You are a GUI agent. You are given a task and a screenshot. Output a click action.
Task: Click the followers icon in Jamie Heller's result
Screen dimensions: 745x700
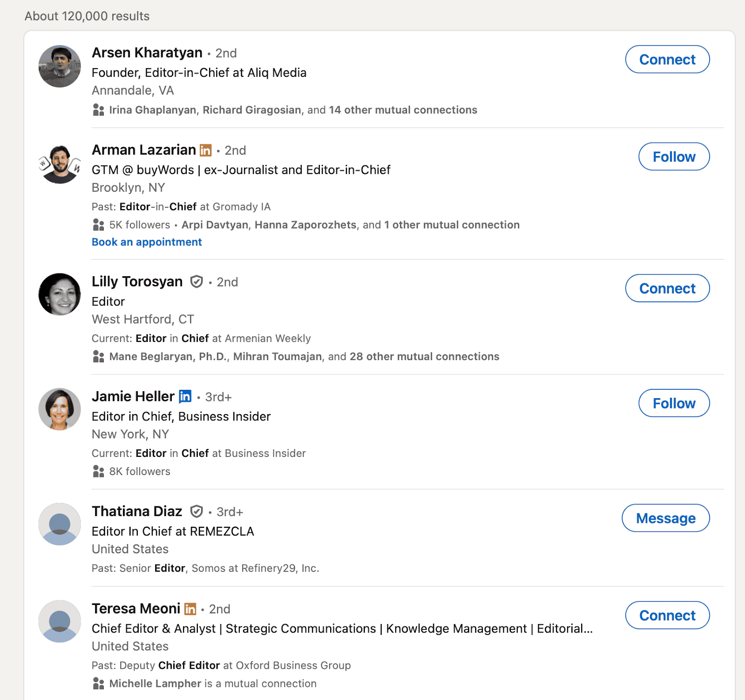98,471
